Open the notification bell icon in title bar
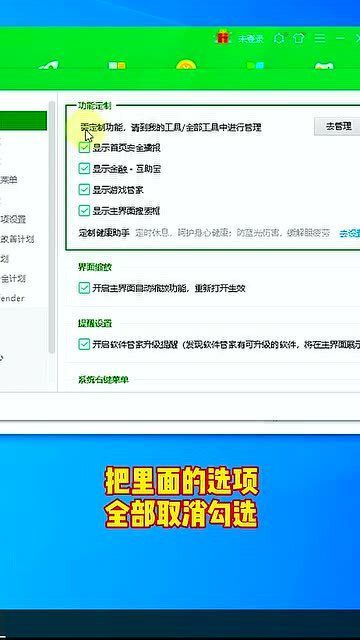 click(x=280, y=38)
